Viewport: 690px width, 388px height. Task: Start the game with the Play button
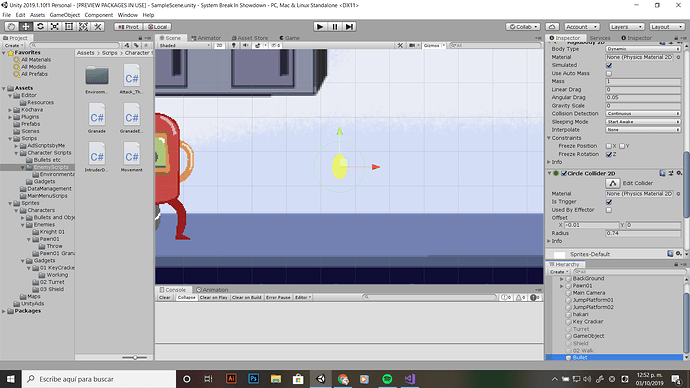coord(320,27)
